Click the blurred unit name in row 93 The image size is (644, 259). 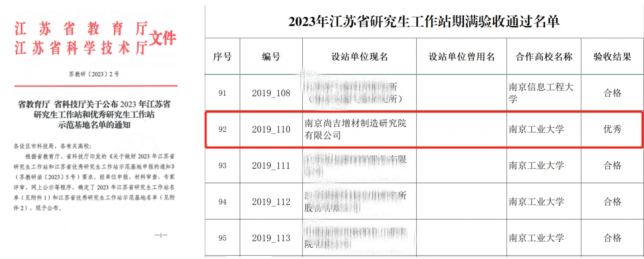click(x=355, y=166)
